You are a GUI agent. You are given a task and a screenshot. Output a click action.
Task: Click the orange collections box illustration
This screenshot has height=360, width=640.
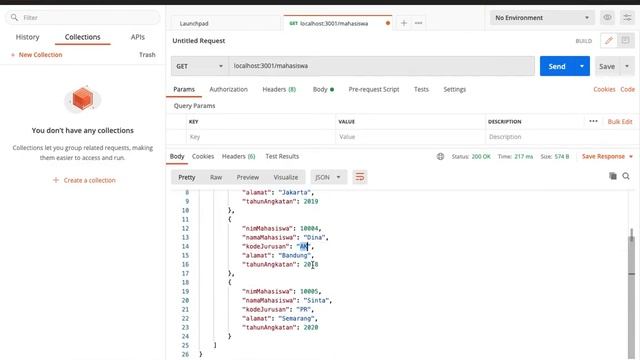[x=82, y=99]
